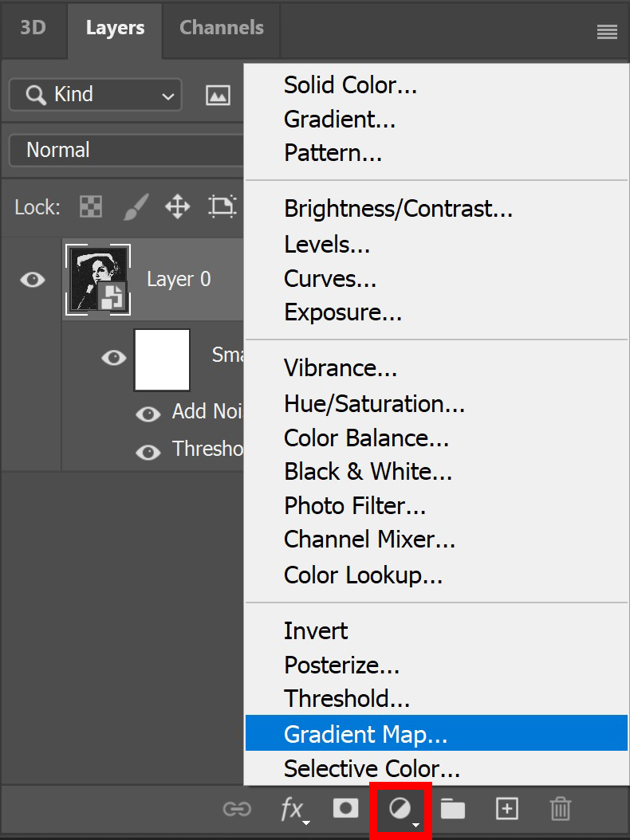Open the New Adjustment Layer icon
The image size is (630, 840).
399,807
